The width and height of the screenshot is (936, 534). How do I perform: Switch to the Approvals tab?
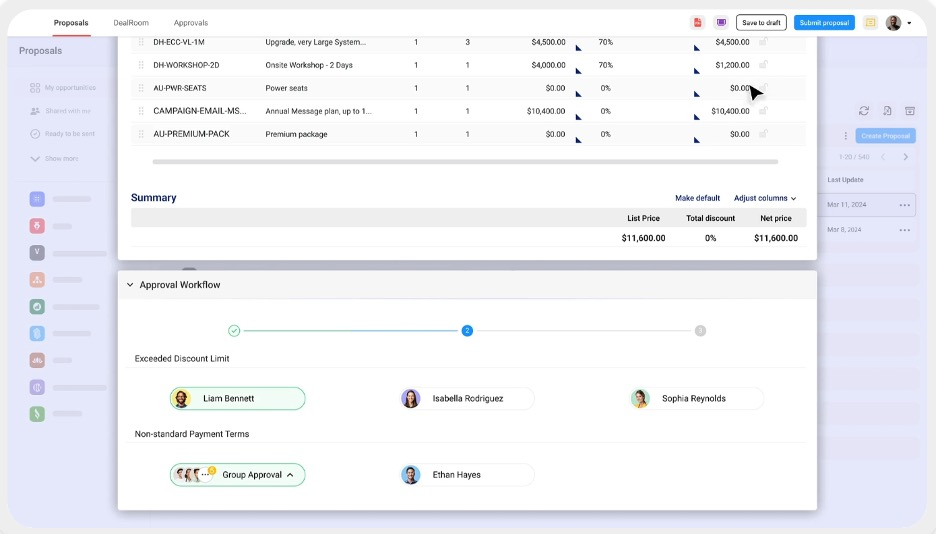(190, 23)
